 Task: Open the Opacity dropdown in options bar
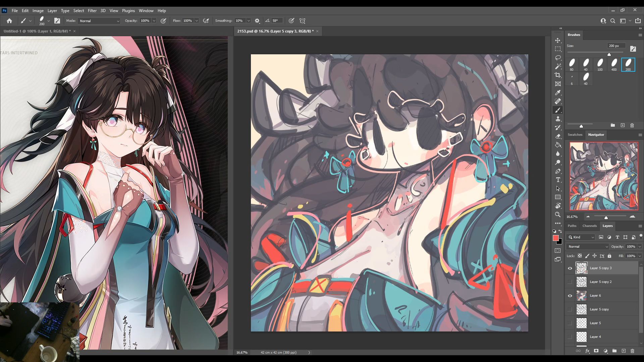[x=154, y=21]
